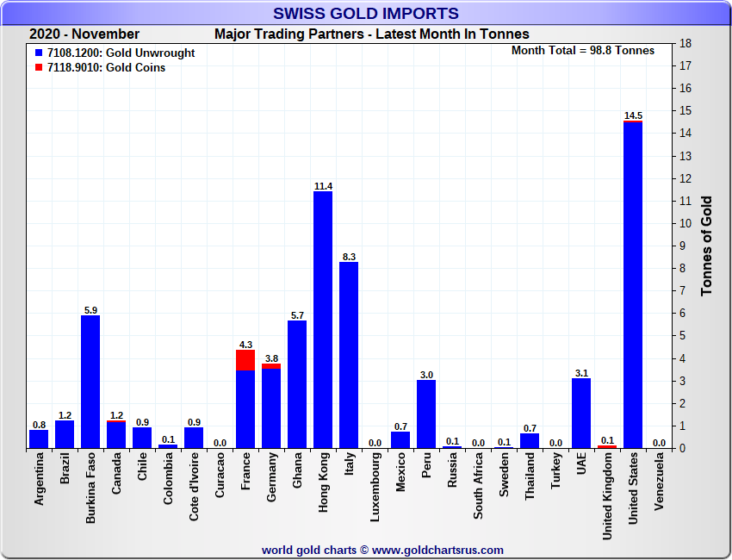Click the blue Gold Unwrought legend swatch
Screen dimensions: 732x560
point(38,53)
